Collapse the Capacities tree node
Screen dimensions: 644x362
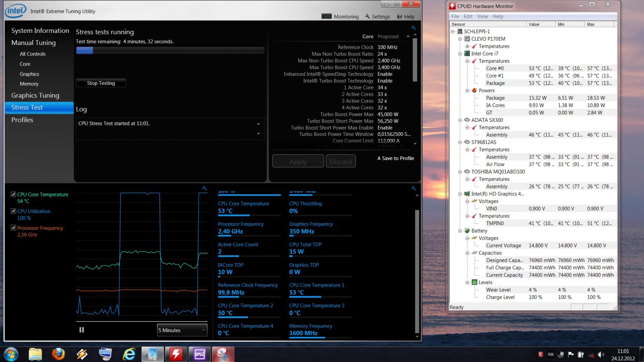pyautogui.click(x=467, y=253)
